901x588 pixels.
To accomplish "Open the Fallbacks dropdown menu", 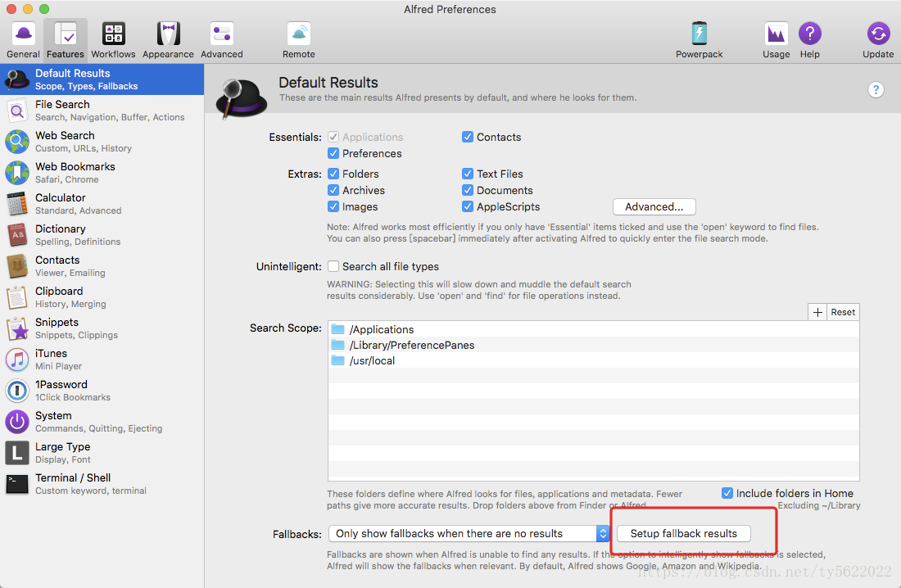I will (x=469, y=533).
